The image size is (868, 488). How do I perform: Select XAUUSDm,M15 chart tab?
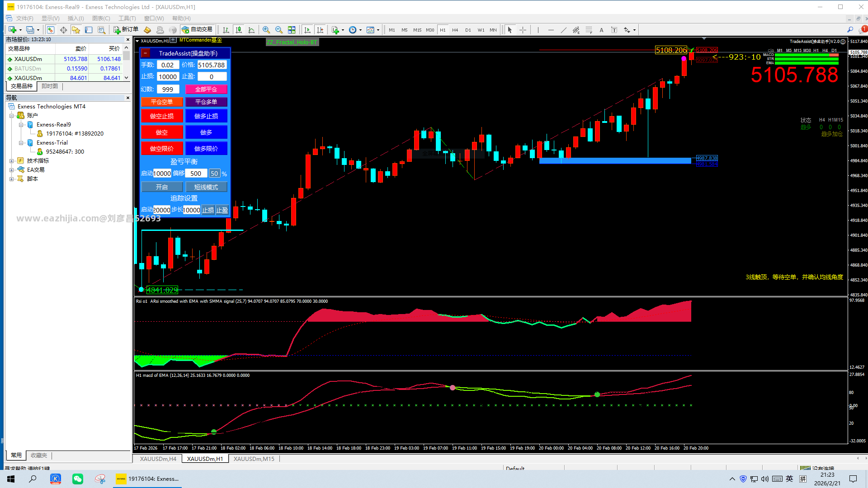[254, 459]
